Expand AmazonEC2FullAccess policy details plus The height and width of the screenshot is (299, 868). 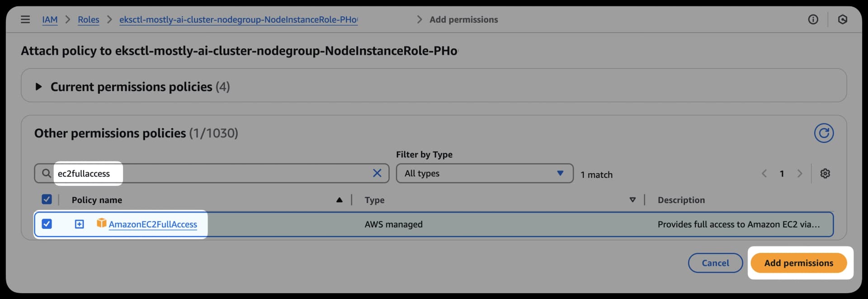79,224
